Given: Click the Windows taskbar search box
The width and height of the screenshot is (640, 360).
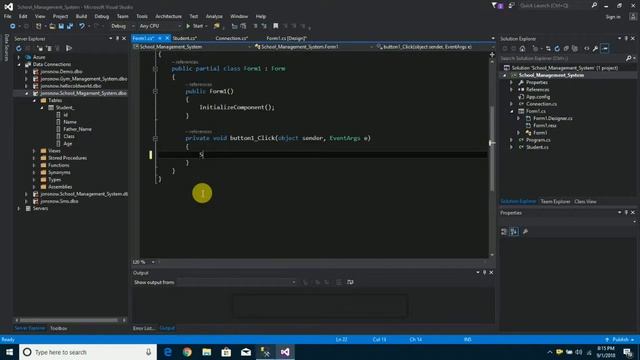Looking at the screenshot, I should pos(88,352).
